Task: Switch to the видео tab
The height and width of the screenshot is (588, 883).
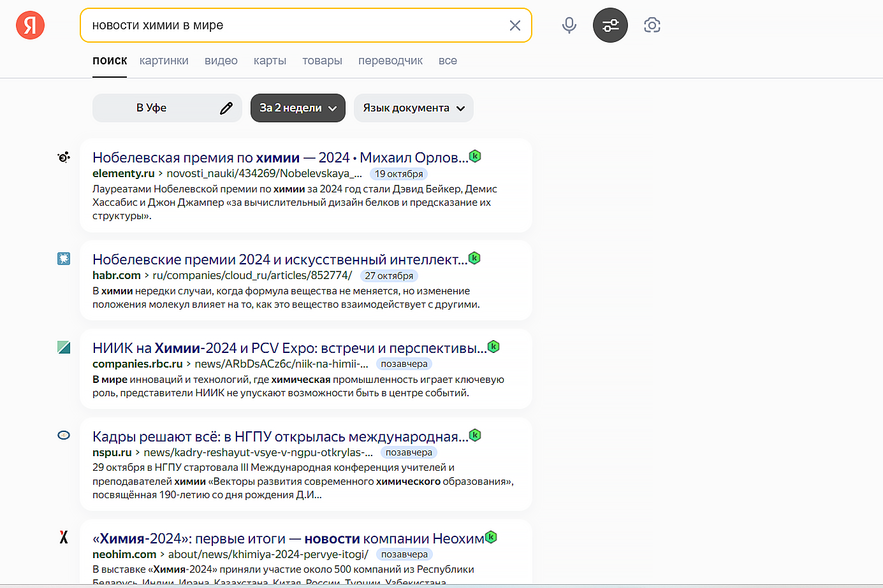Action: (221, 61)
